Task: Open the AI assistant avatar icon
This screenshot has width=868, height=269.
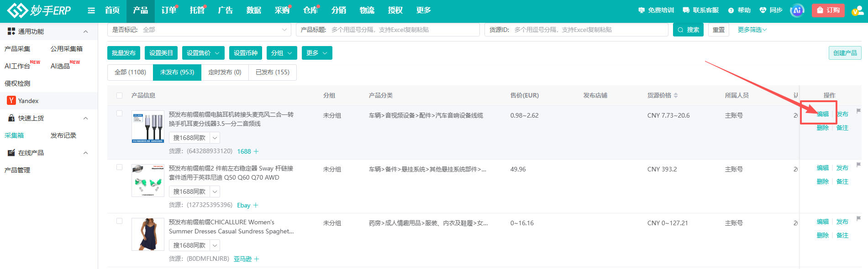Action: tap(797, 10)
